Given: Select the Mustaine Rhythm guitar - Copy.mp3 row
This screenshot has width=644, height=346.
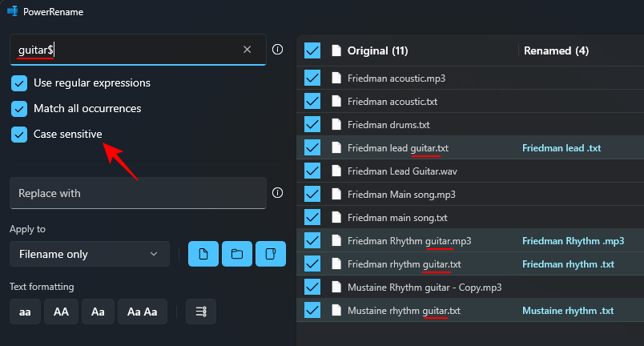Looking at the screenshot, I should 470,288.
